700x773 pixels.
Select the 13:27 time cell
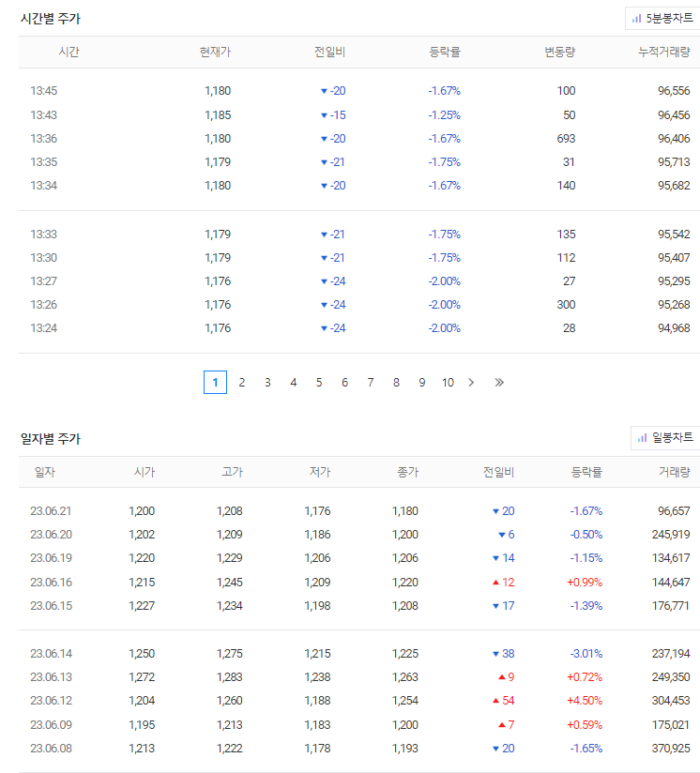(44, 281)
